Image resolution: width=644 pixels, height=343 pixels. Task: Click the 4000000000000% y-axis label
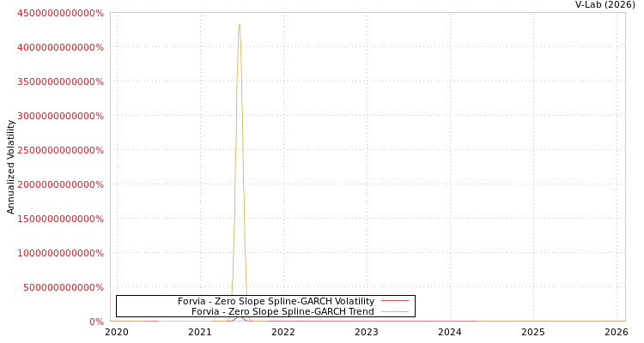61,47
